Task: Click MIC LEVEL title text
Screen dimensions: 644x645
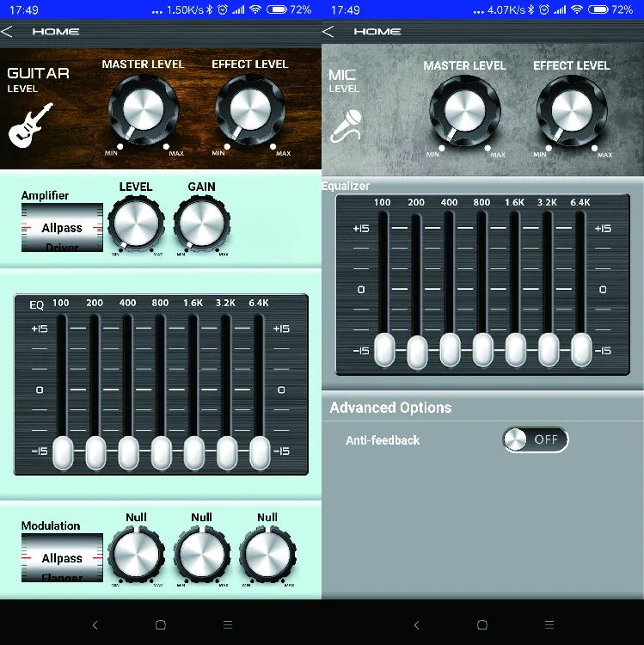Action: tap(344, 81)
